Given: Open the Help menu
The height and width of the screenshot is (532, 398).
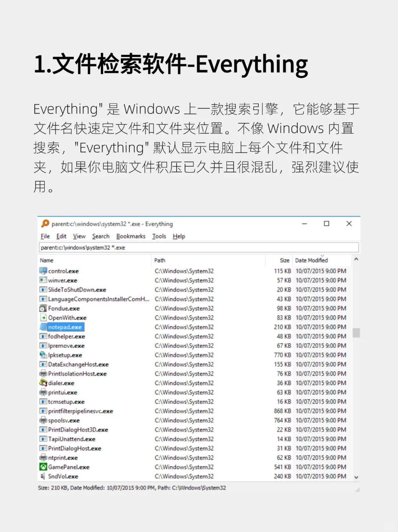Looking at the screenshot, I should click(179, 236).
